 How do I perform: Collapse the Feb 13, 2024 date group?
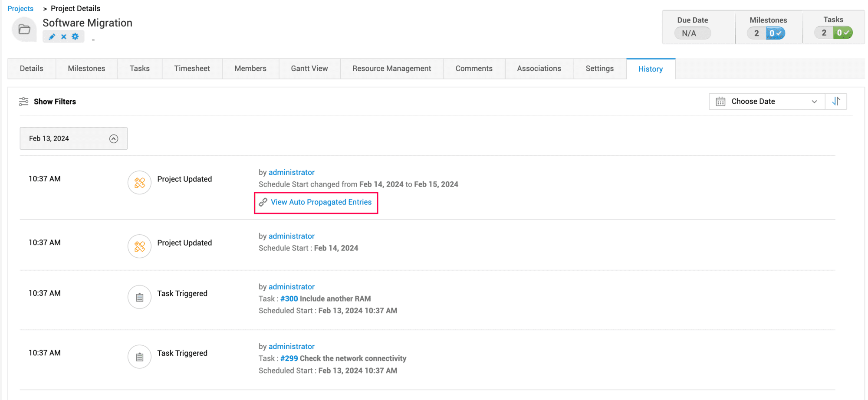click(114, 139)
